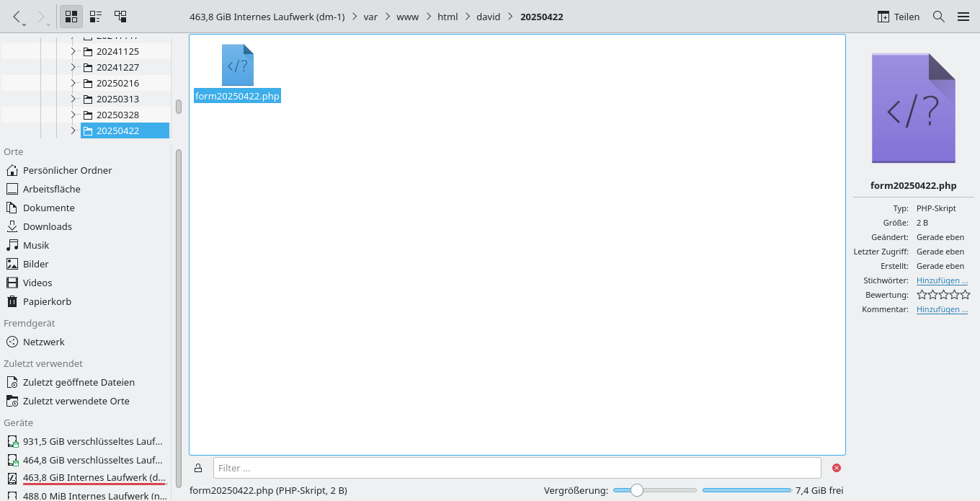Select the form20250422.php file thumbnail
980x501 pixels.
point(237,65)
